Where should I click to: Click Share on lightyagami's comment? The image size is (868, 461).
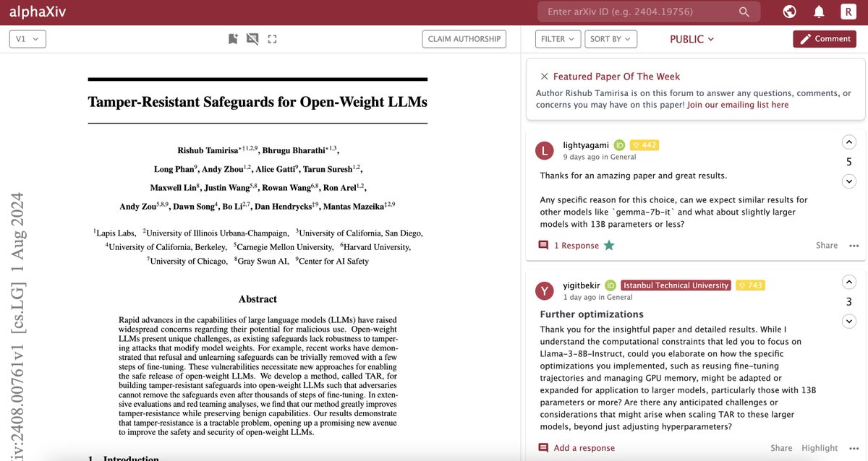click(x=826, y=246)
